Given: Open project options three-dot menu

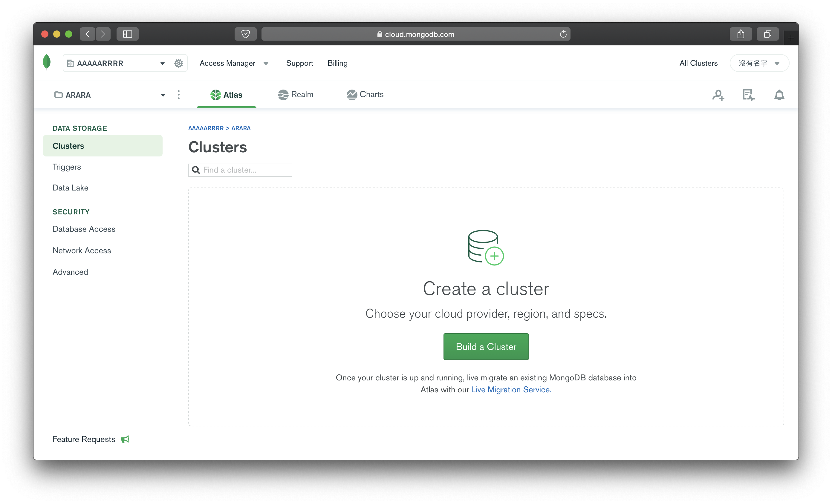Looking at the screenshot, I should pyautogui.click(x=179, y=95).
